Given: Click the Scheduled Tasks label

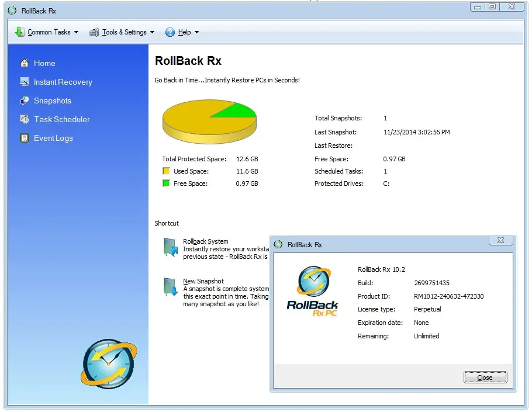Looking at the screenshot, I should [338, 171].
